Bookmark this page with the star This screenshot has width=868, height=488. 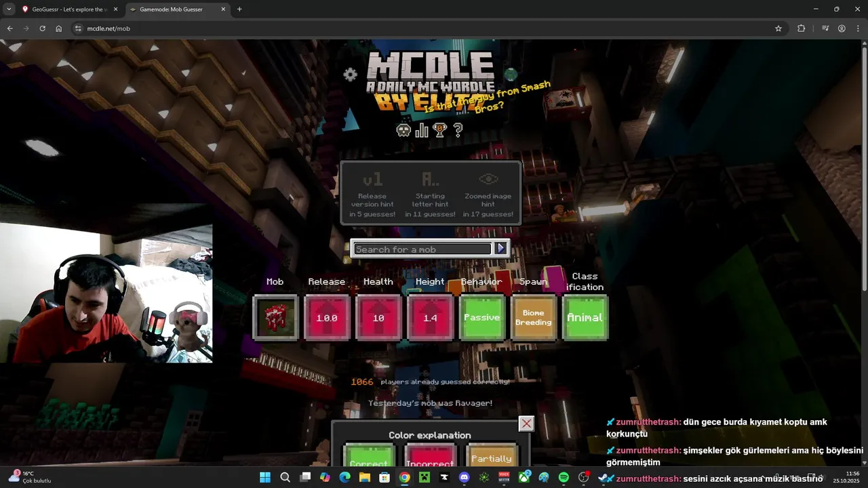tap(778, 28)
